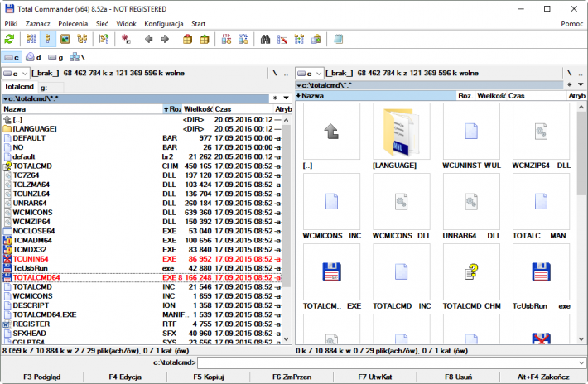This screenshot has width=588, height=384.
Task: Click the pack files box icon
Action: 187,39
